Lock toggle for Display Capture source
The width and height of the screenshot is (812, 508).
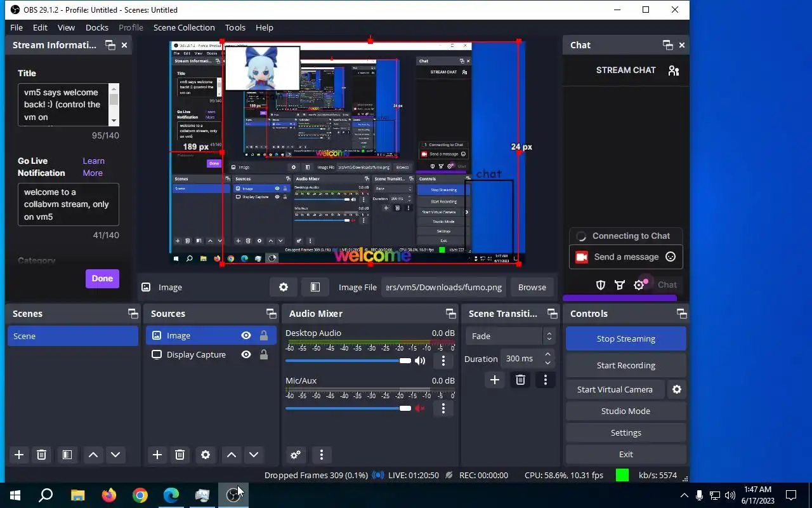click(x=264, y=354)
